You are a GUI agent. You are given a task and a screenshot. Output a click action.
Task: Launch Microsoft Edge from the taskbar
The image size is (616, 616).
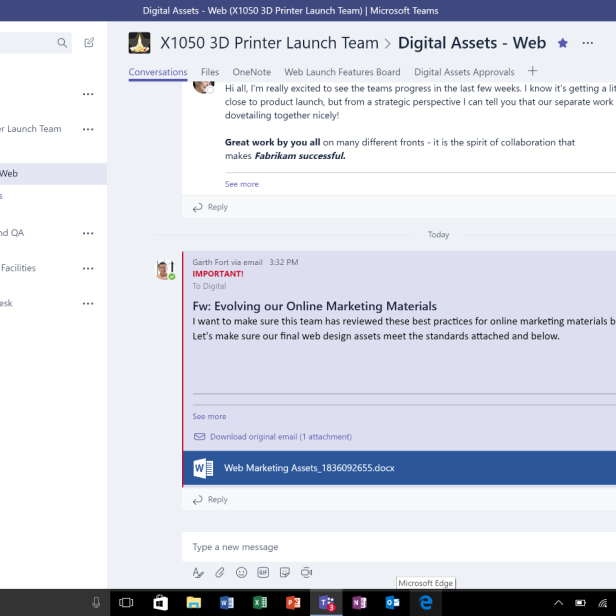point(426,603)
